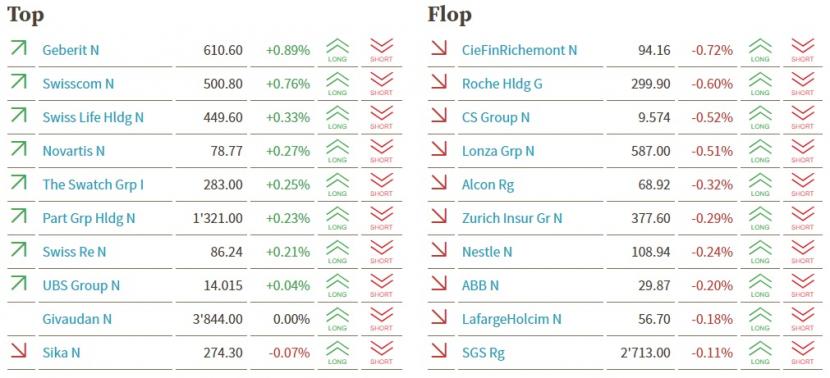Open the LafargeHolcim N link
The image size is (830, 378).
511,319
